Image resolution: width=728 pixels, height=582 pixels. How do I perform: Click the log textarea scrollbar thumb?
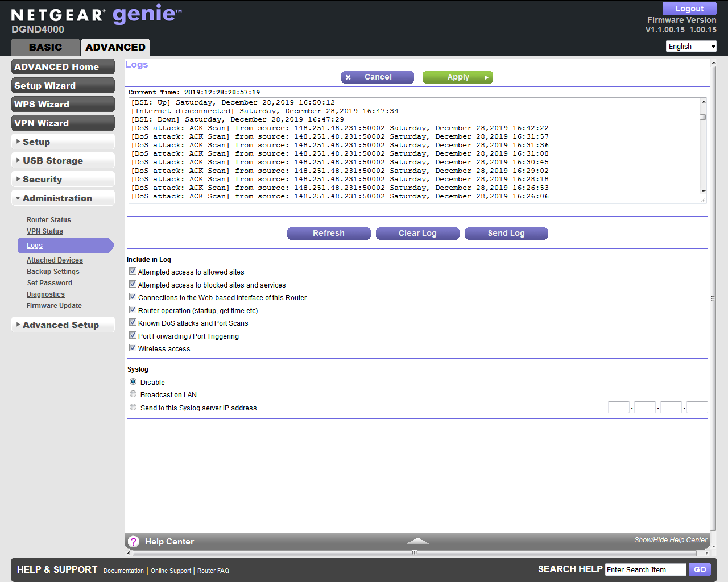tap(704, 117)
